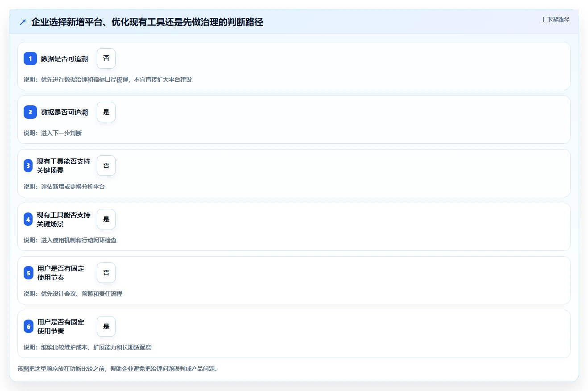Click the note 优先设计会议、预警和责任流程
The height and width of the screenshot is (391, 588).
tap(73, 294)
